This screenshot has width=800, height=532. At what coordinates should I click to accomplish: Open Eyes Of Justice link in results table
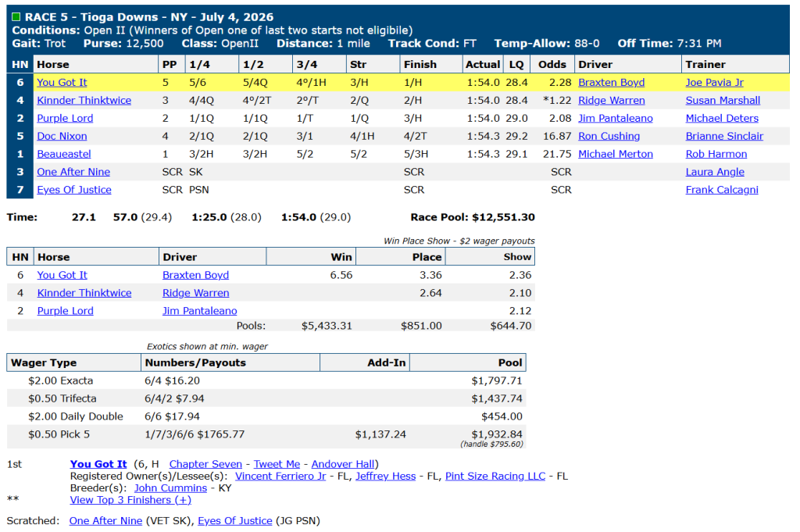[74, 190]
